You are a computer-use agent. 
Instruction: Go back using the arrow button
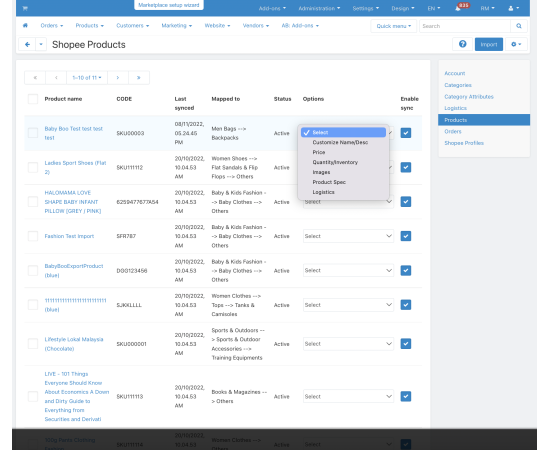(27, 45)
